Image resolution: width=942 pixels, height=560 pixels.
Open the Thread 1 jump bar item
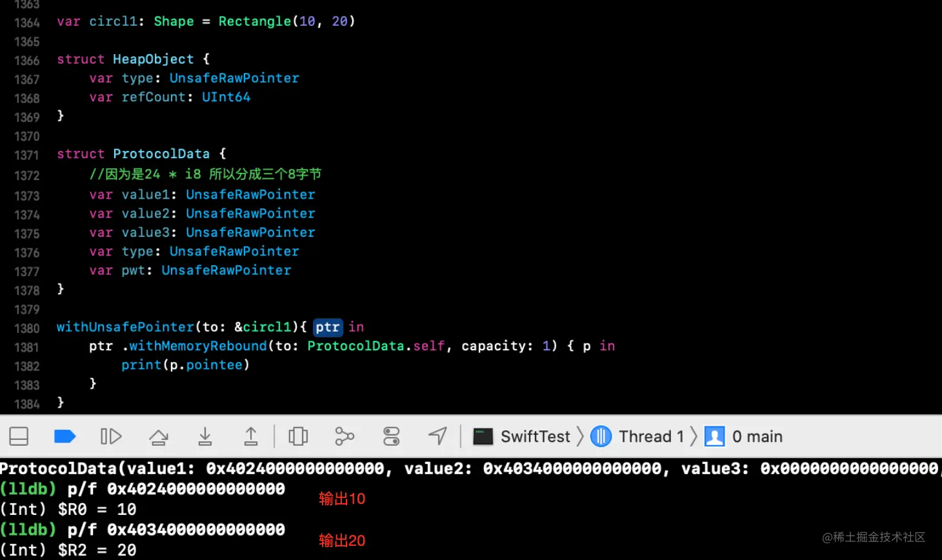pos(651,437)
